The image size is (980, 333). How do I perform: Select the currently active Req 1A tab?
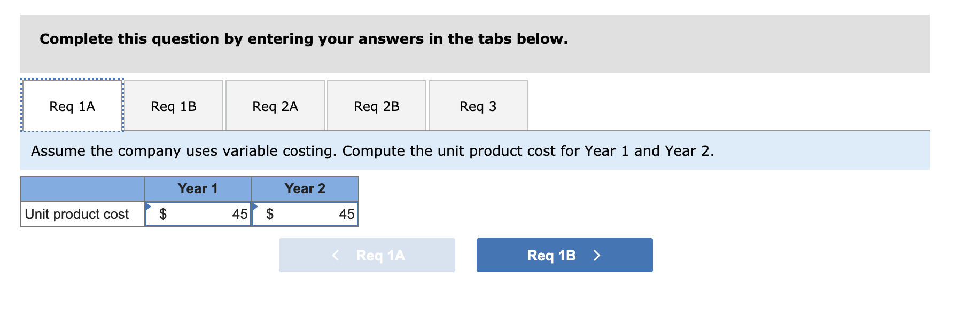[71, 106]
